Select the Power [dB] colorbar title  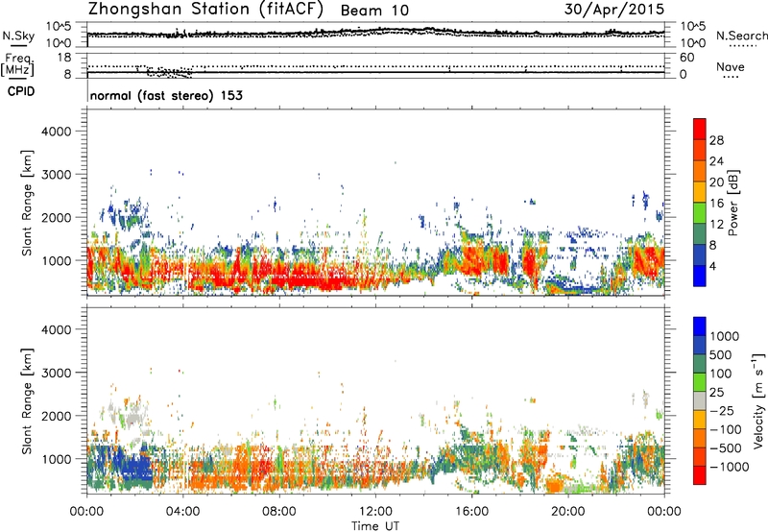[733, 203]
